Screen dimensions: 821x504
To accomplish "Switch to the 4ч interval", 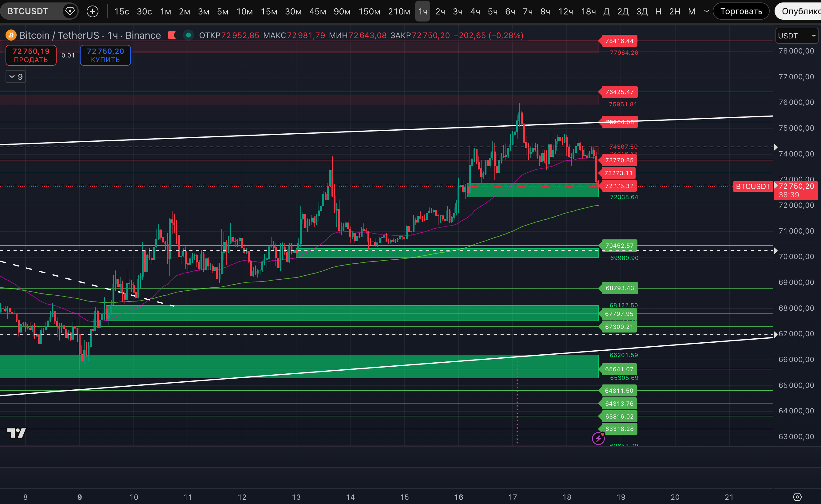I will click(475, 11).
